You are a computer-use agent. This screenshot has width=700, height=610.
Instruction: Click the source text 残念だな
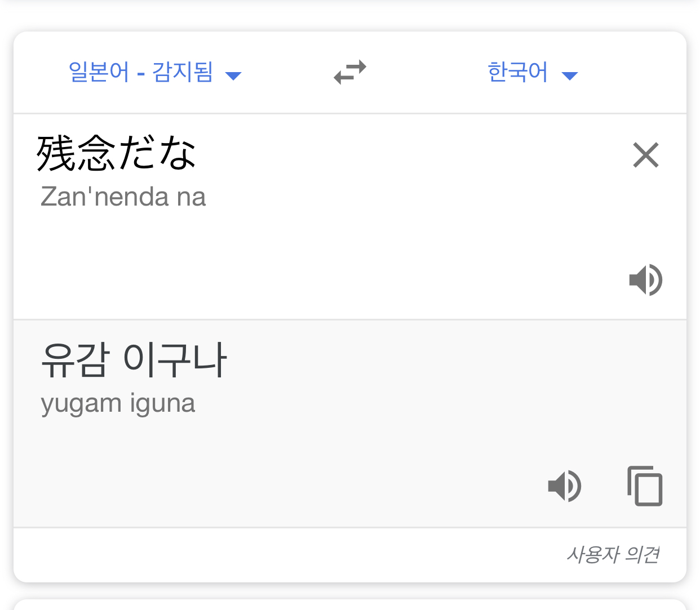(x=116, y=153)
